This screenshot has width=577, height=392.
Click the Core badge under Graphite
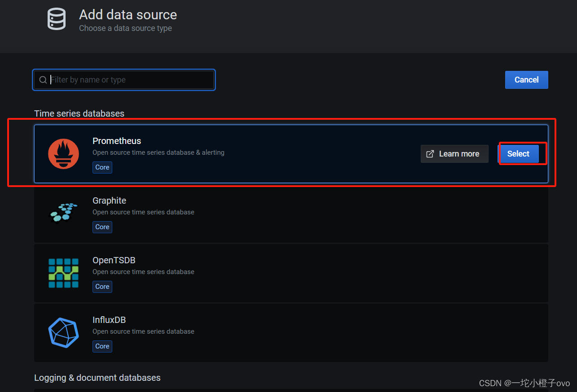[102, 227]
